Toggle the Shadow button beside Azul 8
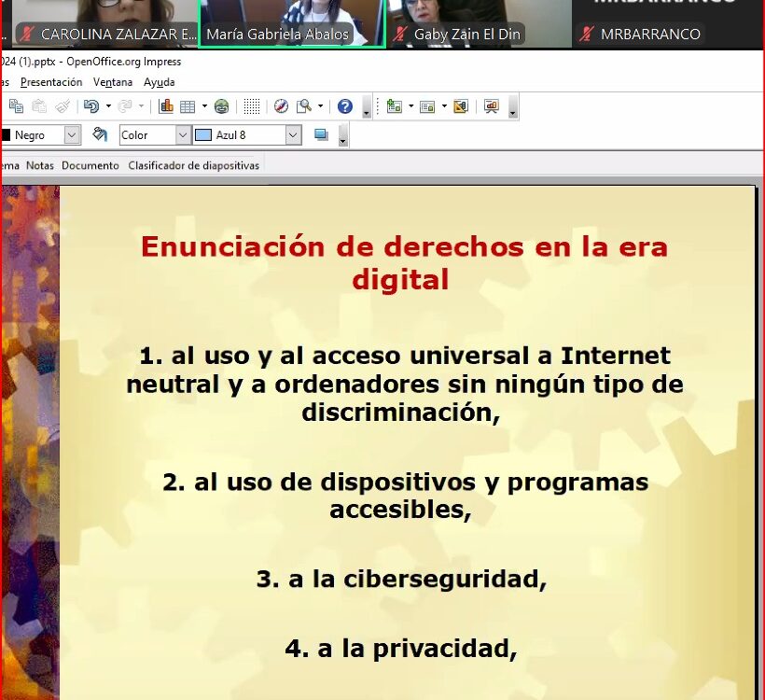The width and height of the screenshot is (765, 700). [x=322, y=135]
